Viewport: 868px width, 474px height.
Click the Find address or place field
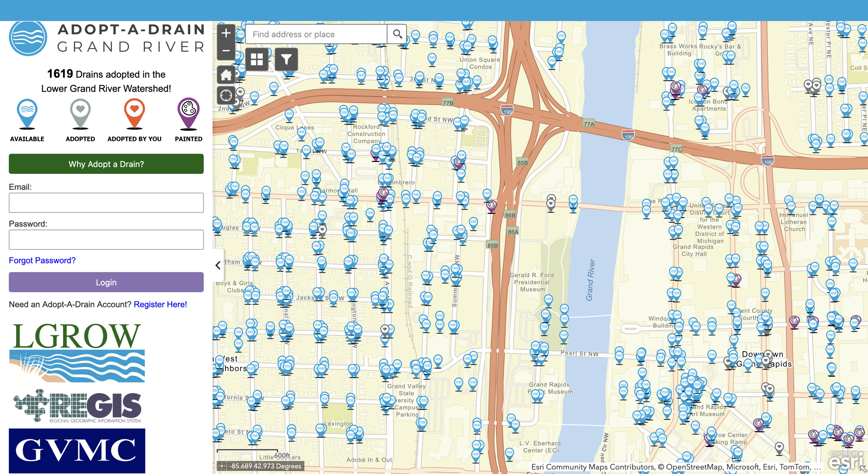316,34
